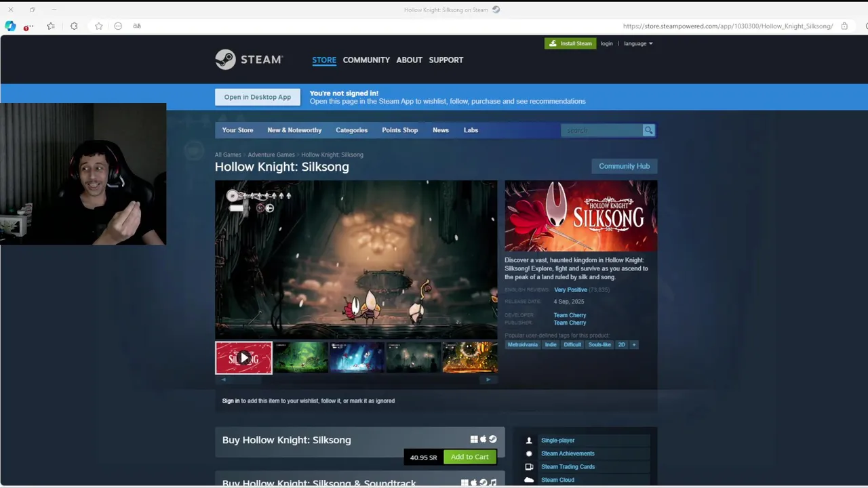Open the Points Shop tab

point(399,130)
